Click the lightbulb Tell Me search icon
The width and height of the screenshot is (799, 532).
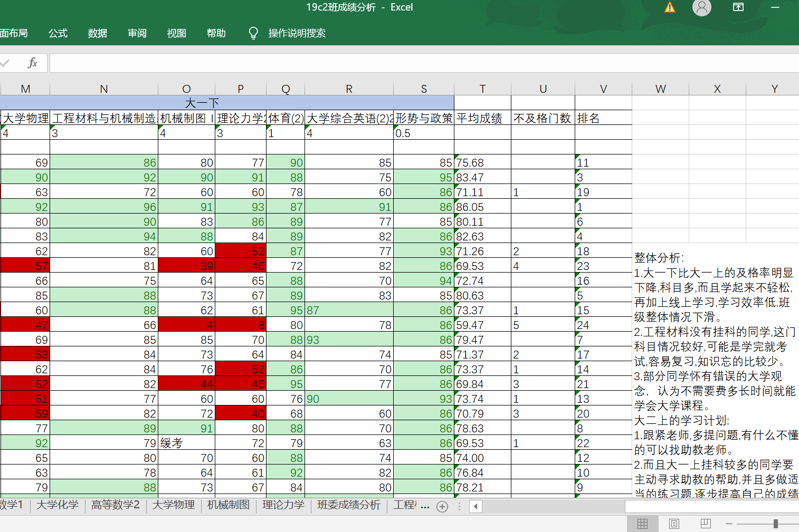(253, 33)
